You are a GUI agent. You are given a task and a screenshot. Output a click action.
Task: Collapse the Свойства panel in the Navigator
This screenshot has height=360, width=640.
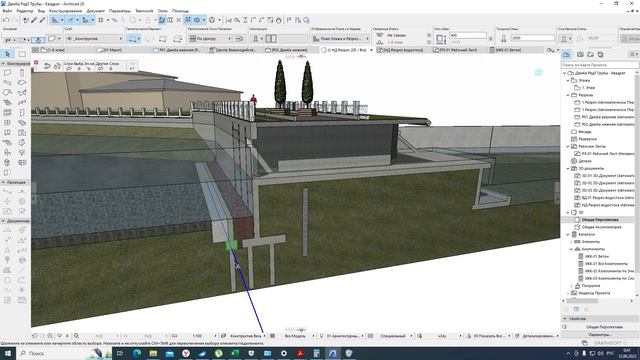(x=565, y=318)
